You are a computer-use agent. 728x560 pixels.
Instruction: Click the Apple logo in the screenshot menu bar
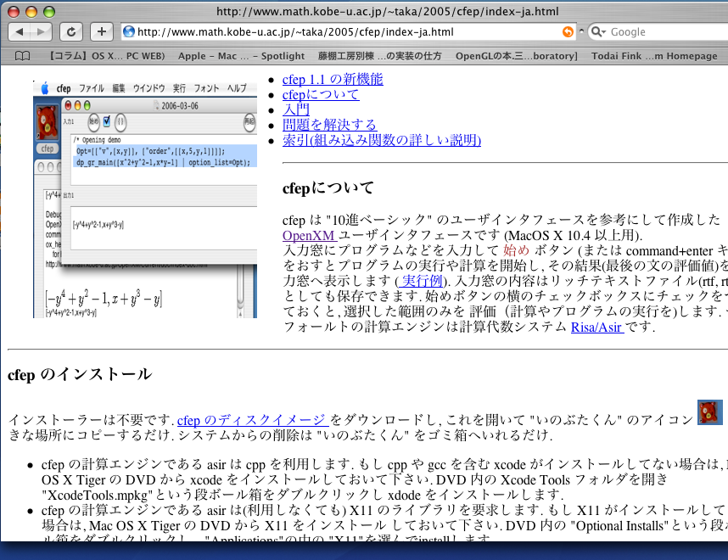pyautogui.click(x=45, y=88)
